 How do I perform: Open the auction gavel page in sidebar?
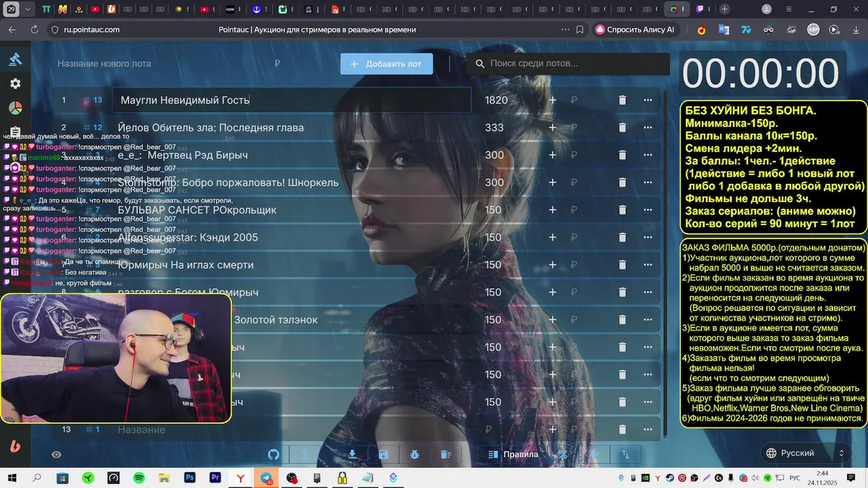15,59
